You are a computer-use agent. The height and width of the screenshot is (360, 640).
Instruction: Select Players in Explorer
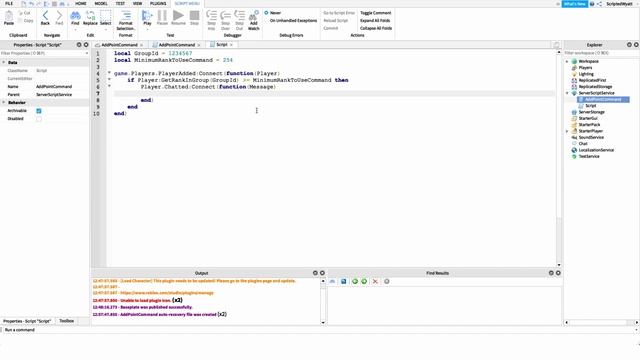584,68
